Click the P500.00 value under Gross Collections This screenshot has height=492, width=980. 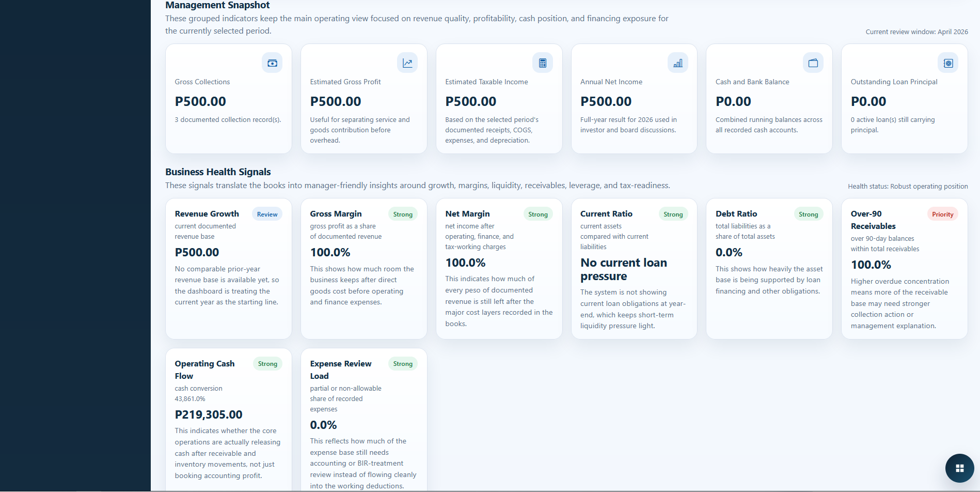click(200, 102)
